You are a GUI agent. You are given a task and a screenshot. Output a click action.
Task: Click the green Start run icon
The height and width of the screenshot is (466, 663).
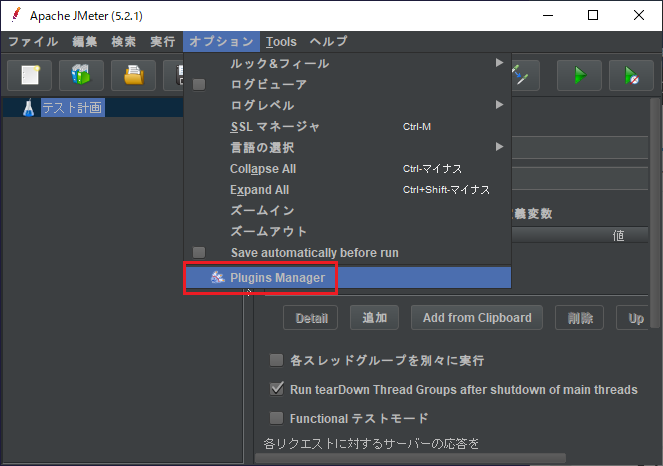tap(579, 75)
